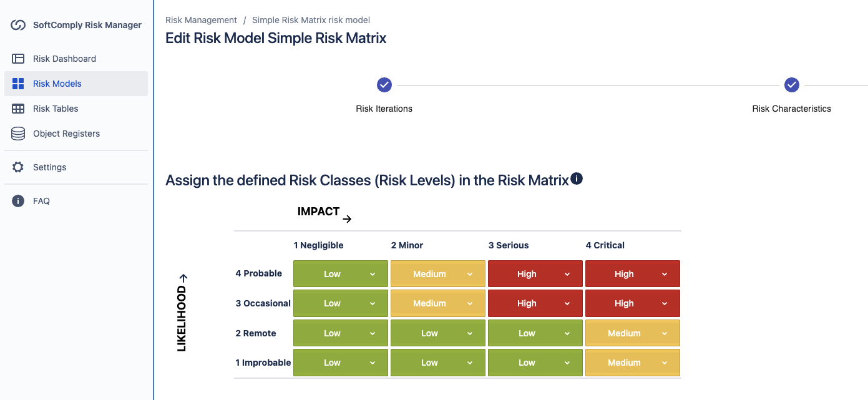Click the Risk Management breadcrumb link
This screenshot has width=868, height=400.
201,20
